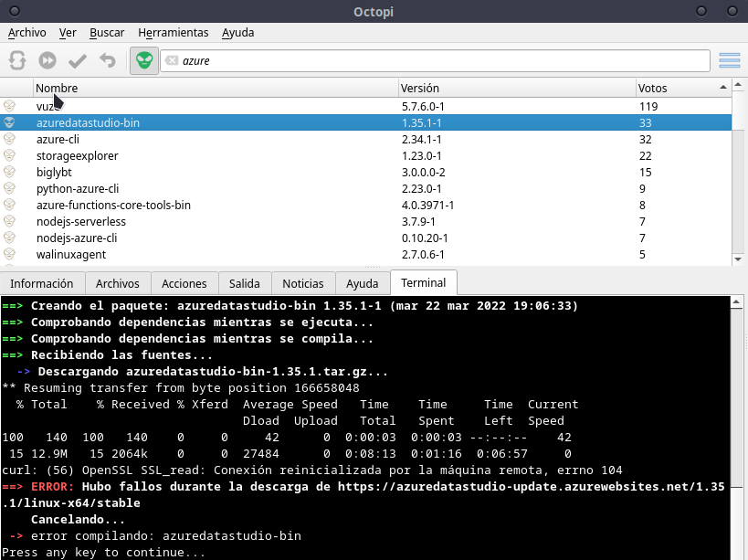The height and width of the screenshot is (560, 748).
Task: Select the storageexplorer package name
Action: click(x=78, y=155)
